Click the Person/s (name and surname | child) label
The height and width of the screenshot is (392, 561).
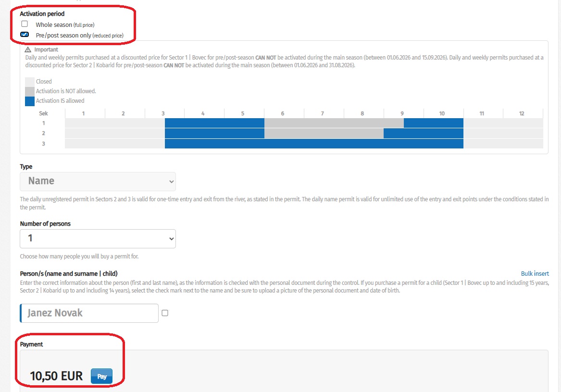coord(69,274)
